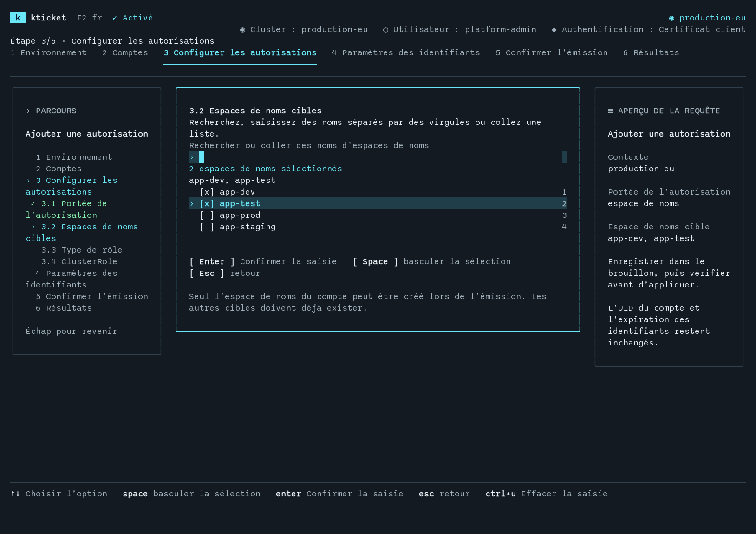756x534 pixels.
Task: Open the Environnement tab
Action: click(x=48, y=53)
